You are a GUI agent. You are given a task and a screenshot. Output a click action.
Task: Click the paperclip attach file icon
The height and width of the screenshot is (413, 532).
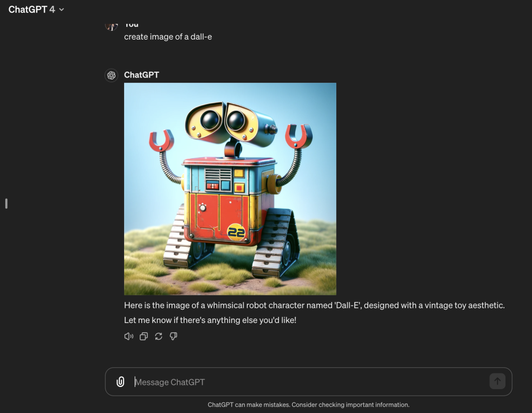coord(121,382)
